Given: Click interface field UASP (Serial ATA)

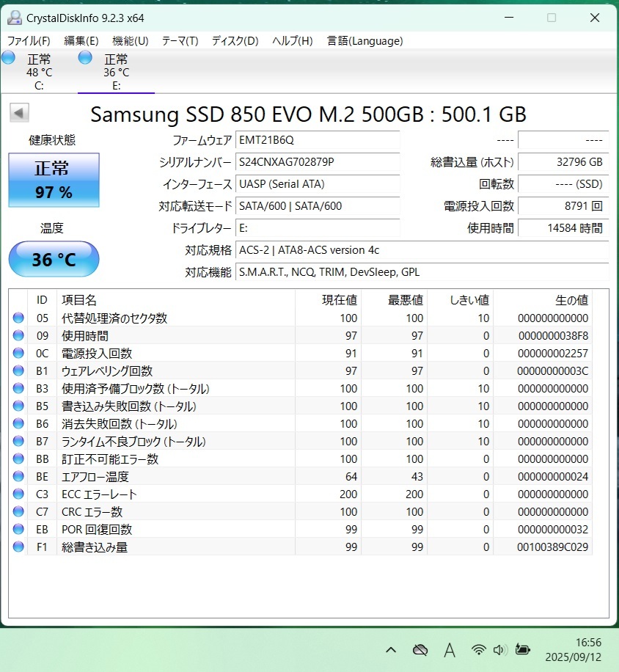Looking at the screenshot, I should coord(318,184).
